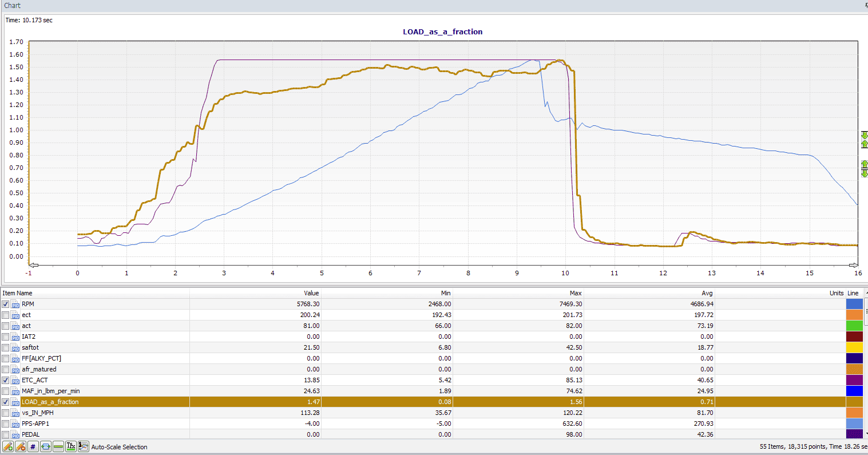This screenshot has width=868, height=455.
Task: Click the PID icon next to PEDAL
Action: click(x=15, y=435)
